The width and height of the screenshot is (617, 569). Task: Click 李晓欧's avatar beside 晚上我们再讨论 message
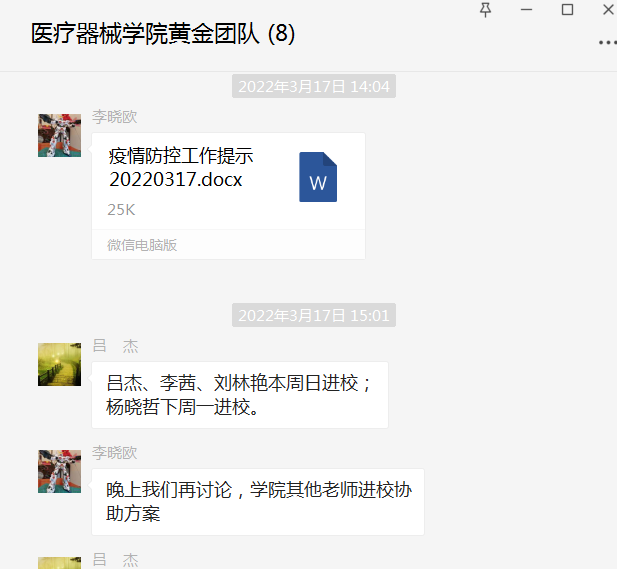pos(59,471)
